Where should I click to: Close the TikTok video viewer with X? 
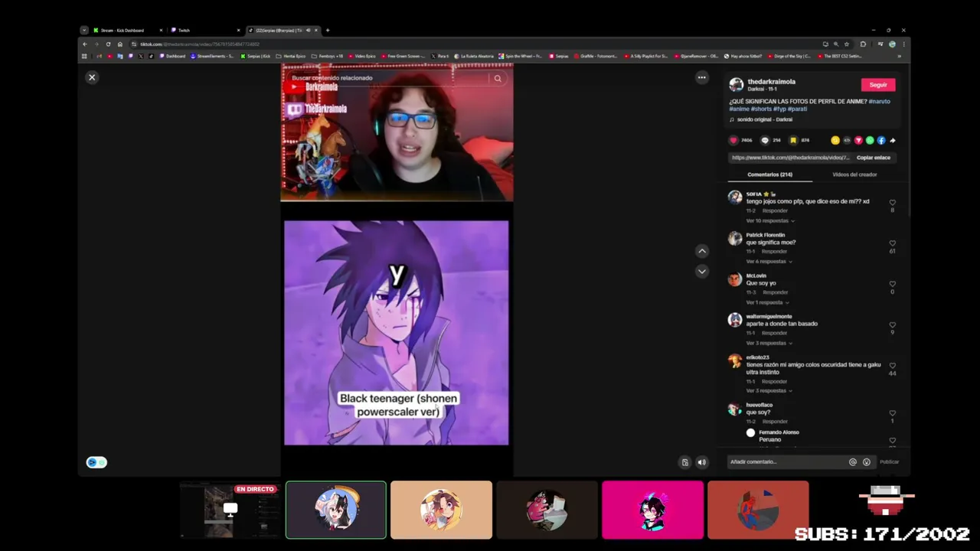click(x=92, y=77)
